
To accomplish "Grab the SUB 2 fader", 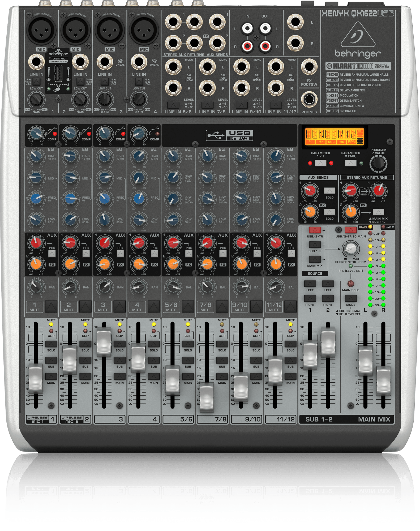I will (328, 342).
